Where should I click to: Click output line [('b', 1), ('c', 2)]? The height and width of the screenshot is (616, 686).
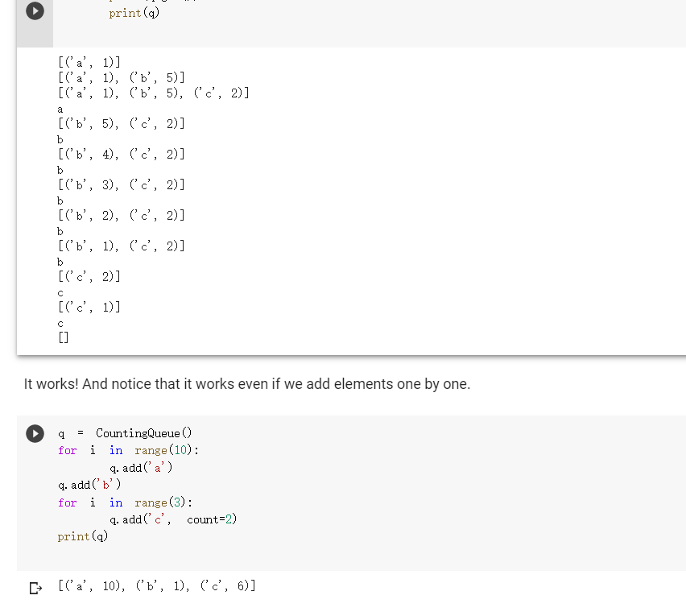(122, 246)
